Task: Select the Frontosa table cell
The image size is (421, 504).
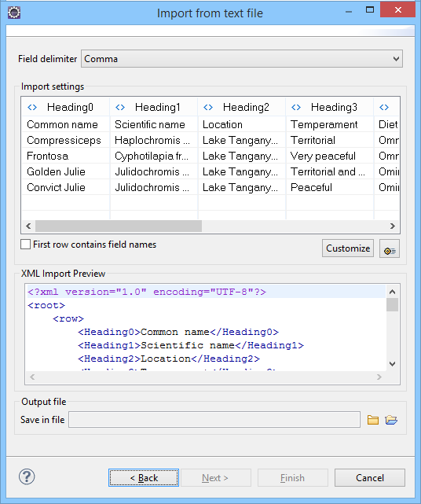Action: point(65,156)
